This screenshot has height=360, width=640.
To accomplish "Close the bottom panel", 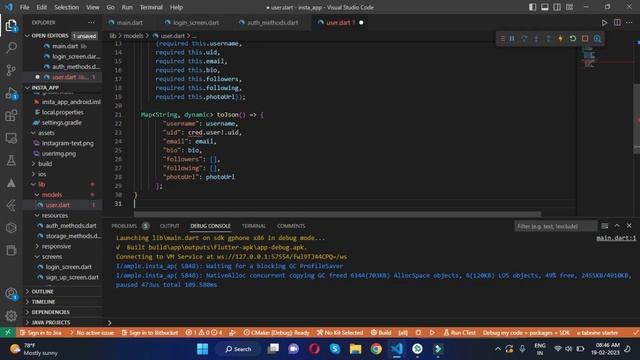I will (629, 226).
